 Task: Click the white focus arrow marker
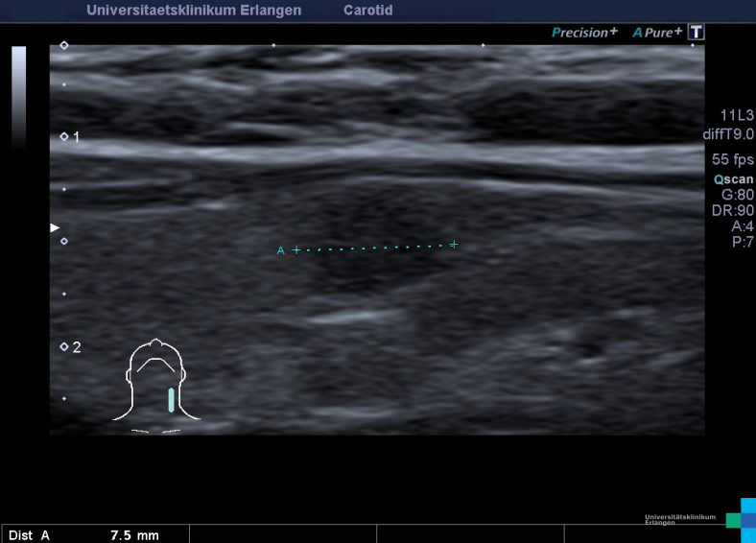click(55, 227)
